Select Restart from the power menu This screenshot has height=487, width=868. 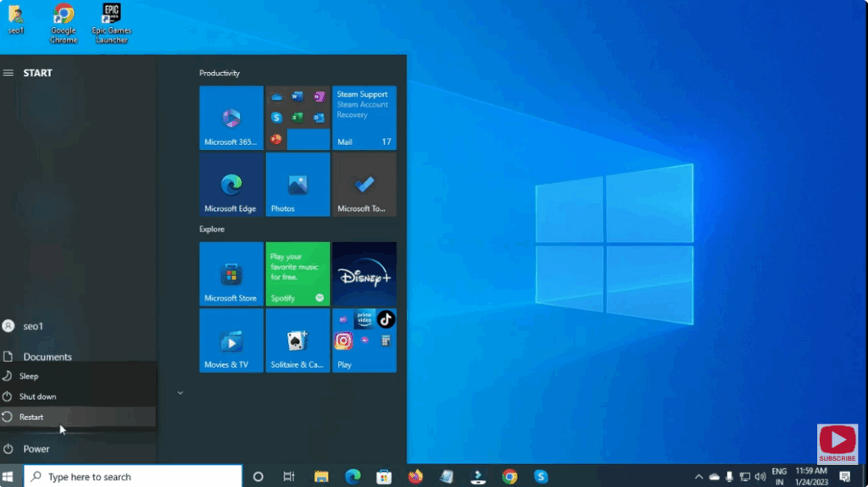pos(78,418)
